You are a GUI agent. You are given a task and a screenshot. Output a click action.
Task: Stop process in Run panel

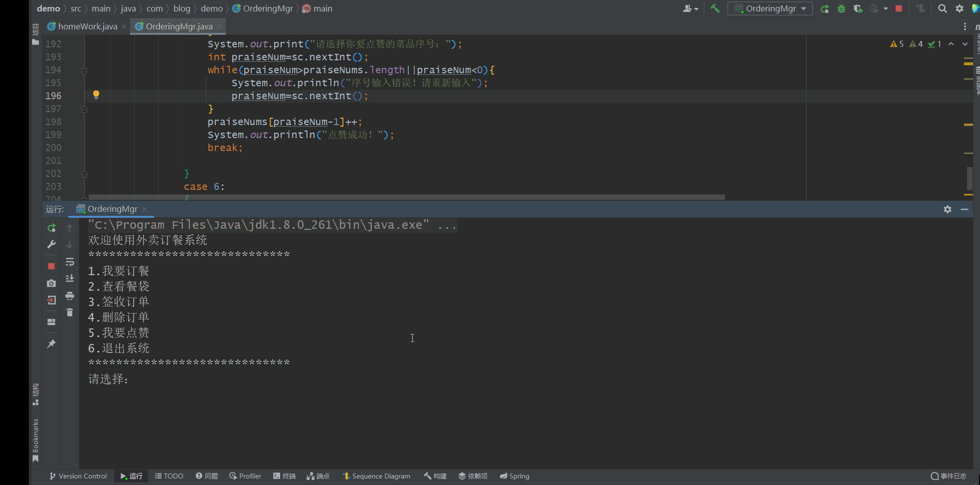tap(51, 266)
